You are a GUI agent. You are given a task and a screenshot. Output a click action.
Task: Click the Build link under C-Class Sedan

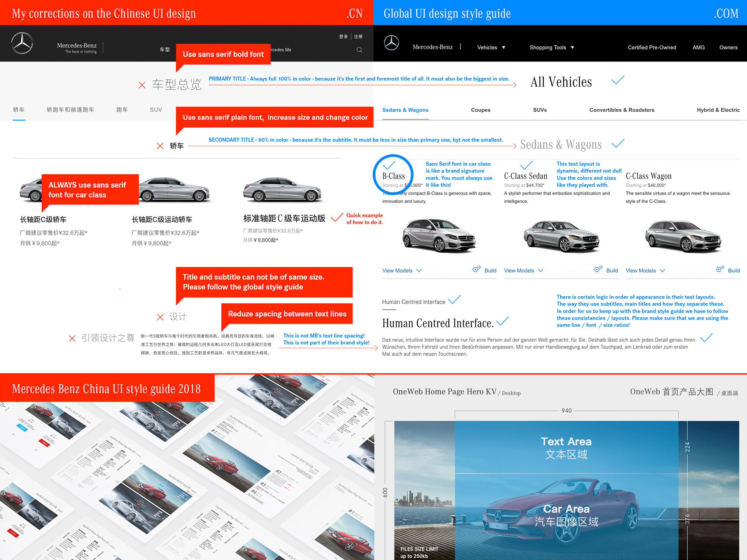coord(612,271)
